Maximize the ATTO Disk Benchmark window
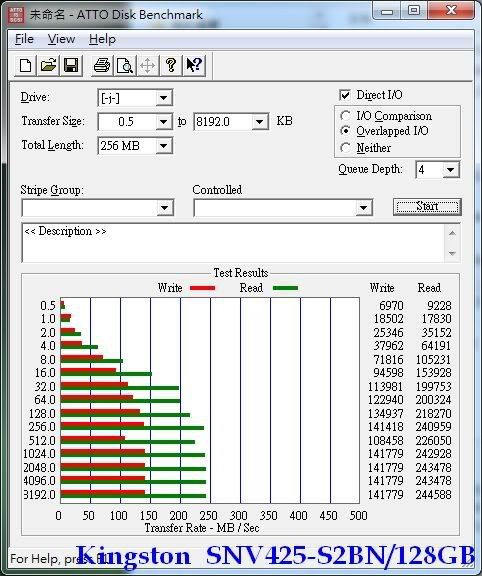The image size is (482, 576). (414, 11)
